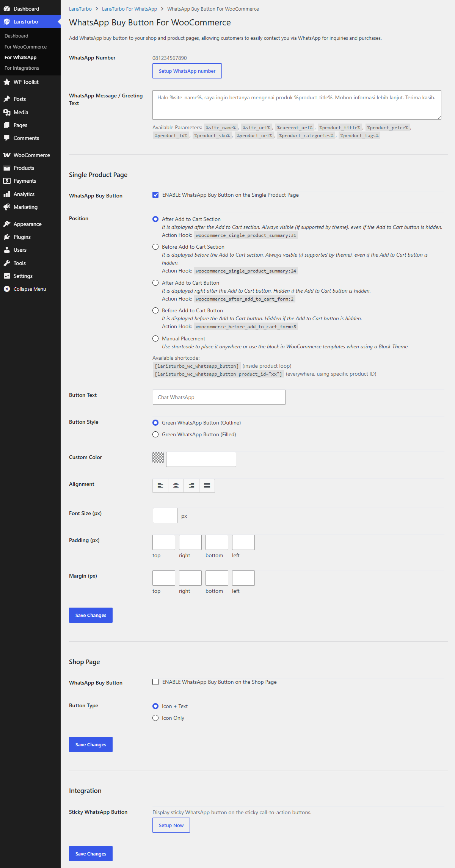Align button to the center
455x868 pixels.
pos(176,486)
